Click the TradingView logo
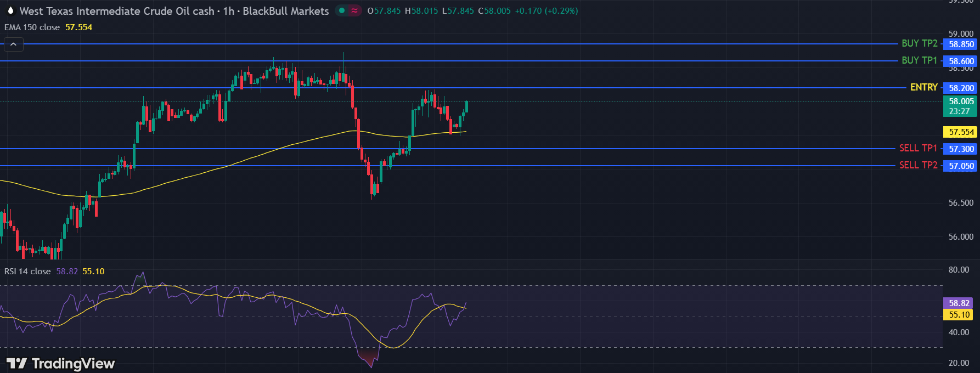 pyautogui.click(x=60, y=363)
